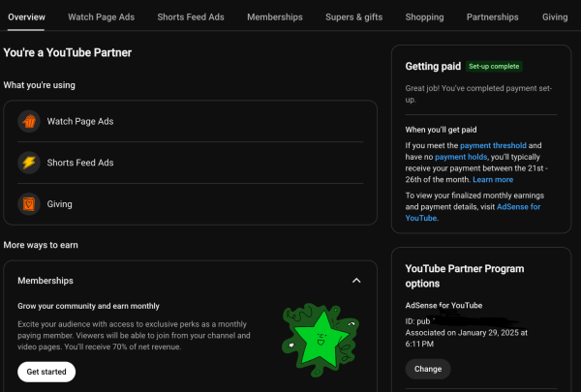The image size is (581, 392).
Task: Go to the Supers & gifts tab
Action: [353, 17]
